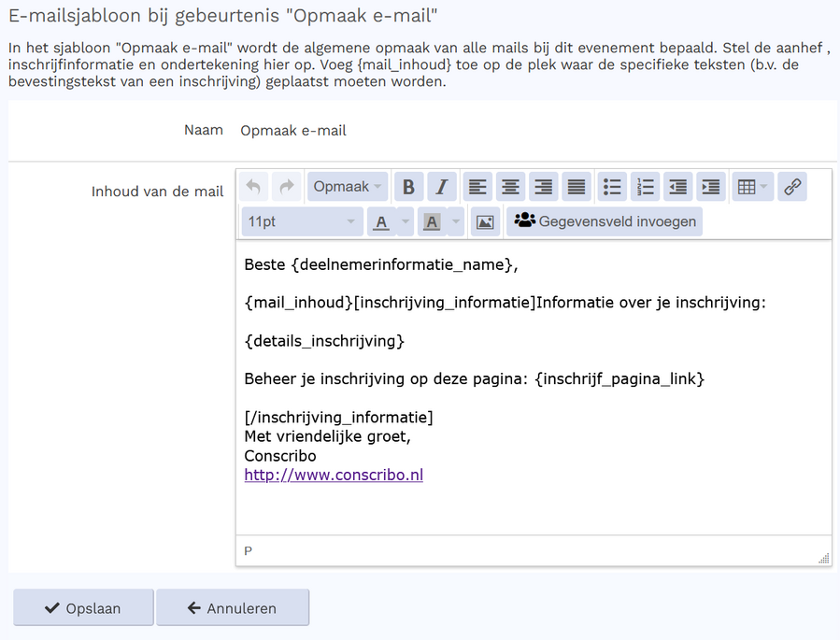Open the Opmaak format dropdown
The width and height of the screenshot is (840, 640).
click(347, 186)
